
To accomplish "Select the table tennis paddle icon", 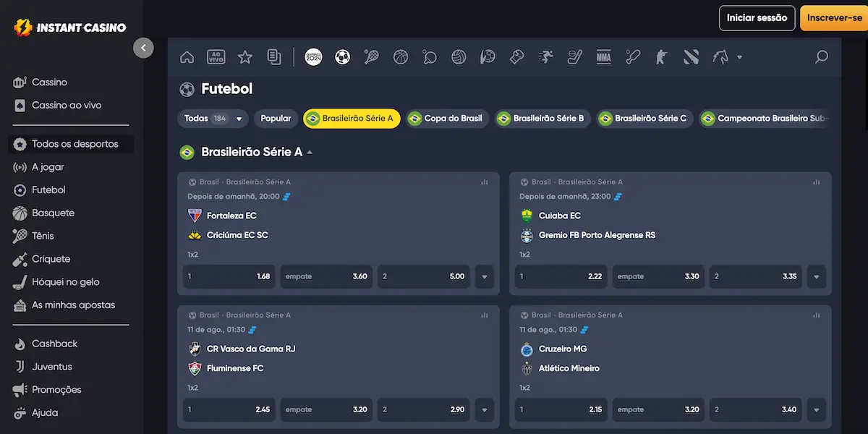I will point(430,57).
